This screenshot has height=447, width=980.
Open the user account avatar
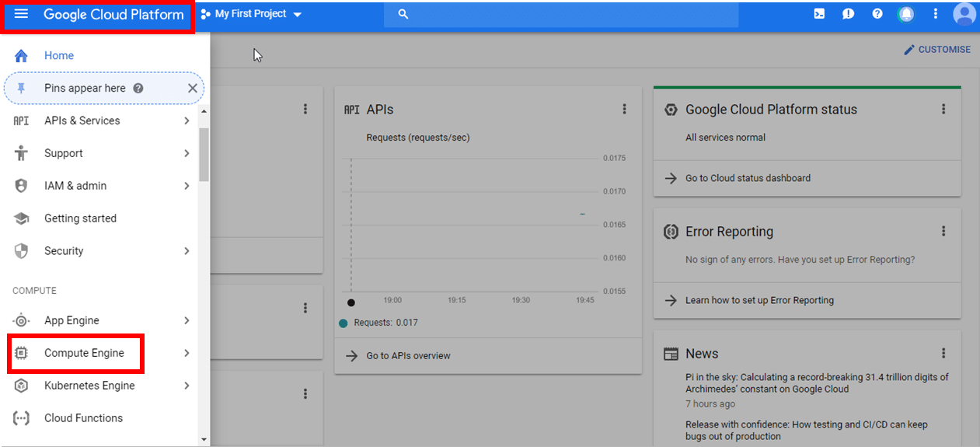pos(964,14)
